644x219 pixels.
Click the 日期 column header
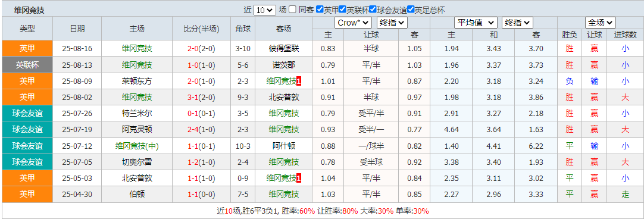point(77,29)
